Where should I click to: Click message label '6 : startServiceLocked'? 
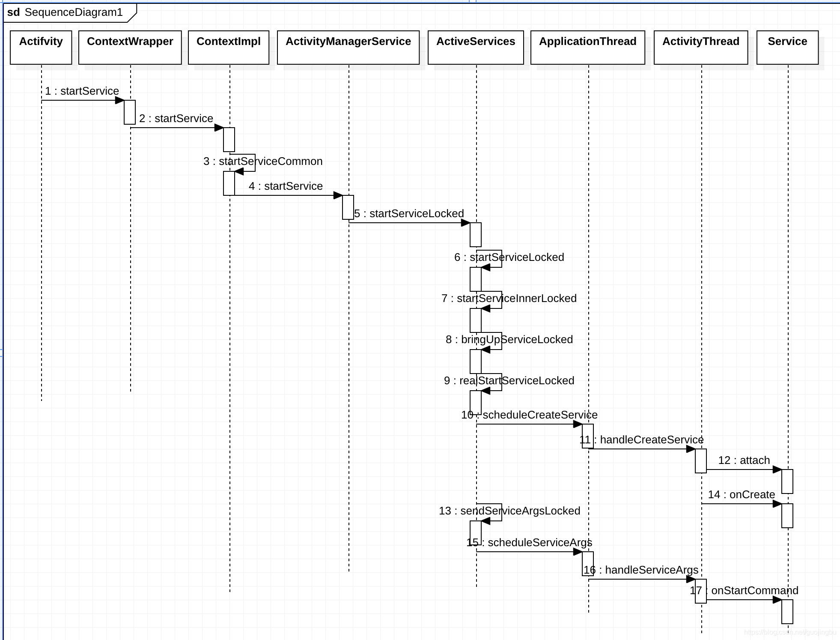tap(509, 257)
